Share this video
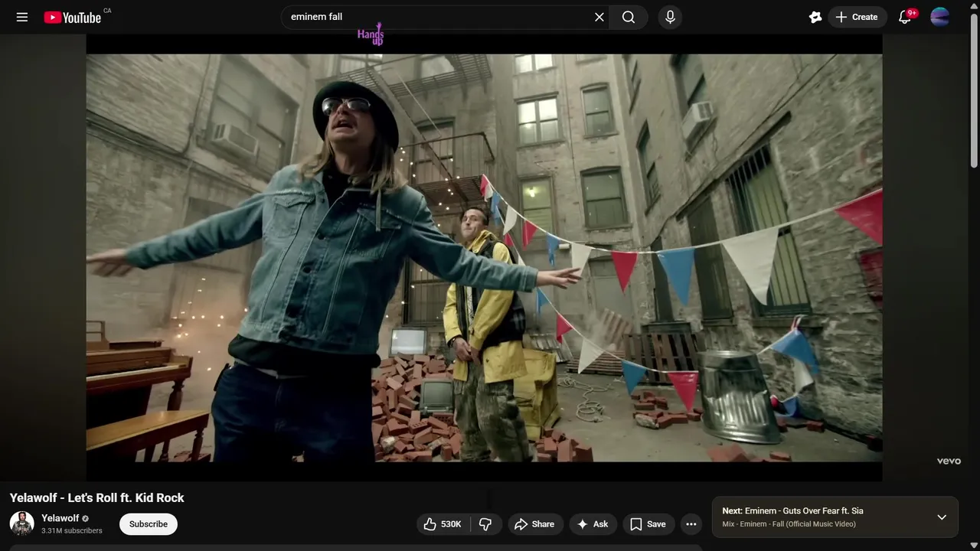The width and height of the screenshot is (980, 551). pyautogui.click(x=534, y=524)
